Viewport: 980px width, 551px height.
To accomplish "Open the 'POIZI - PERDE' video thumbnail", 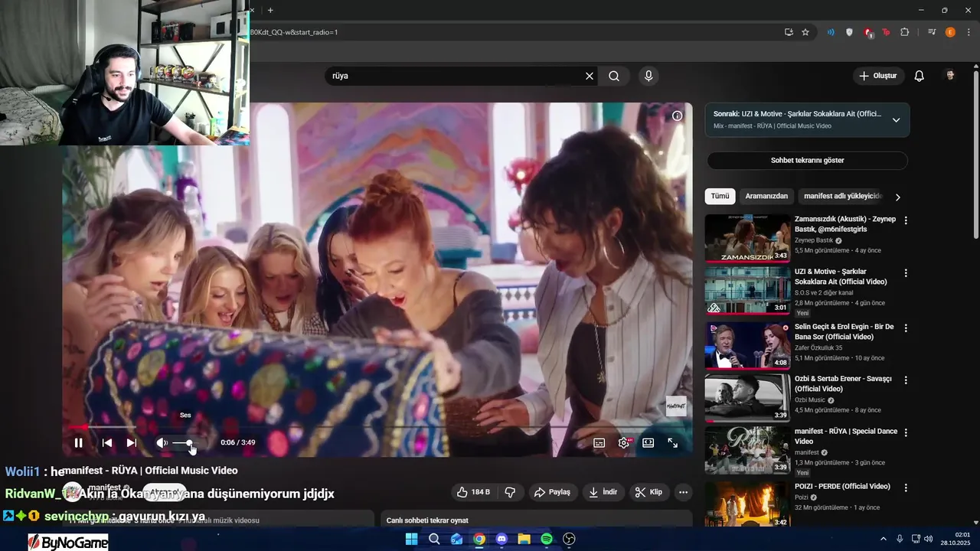I will click(x=747, y=504).
